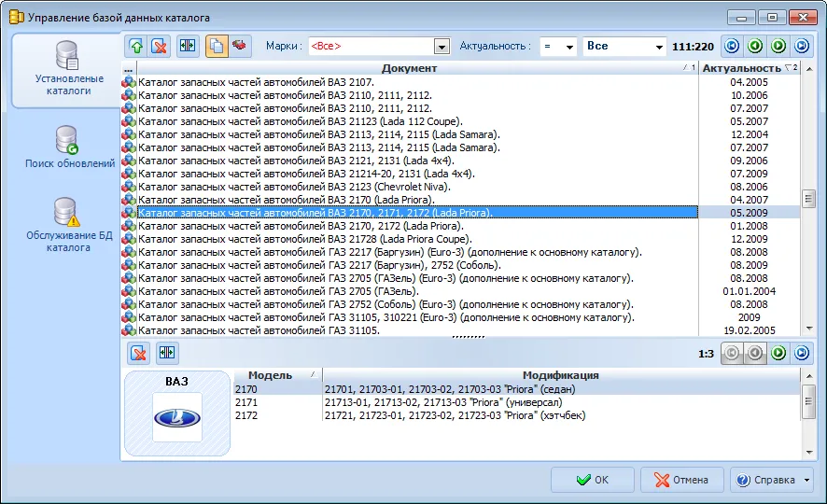Expand the Справка button dropdown arrow
827x504 pixels.
tap(806, 481)
